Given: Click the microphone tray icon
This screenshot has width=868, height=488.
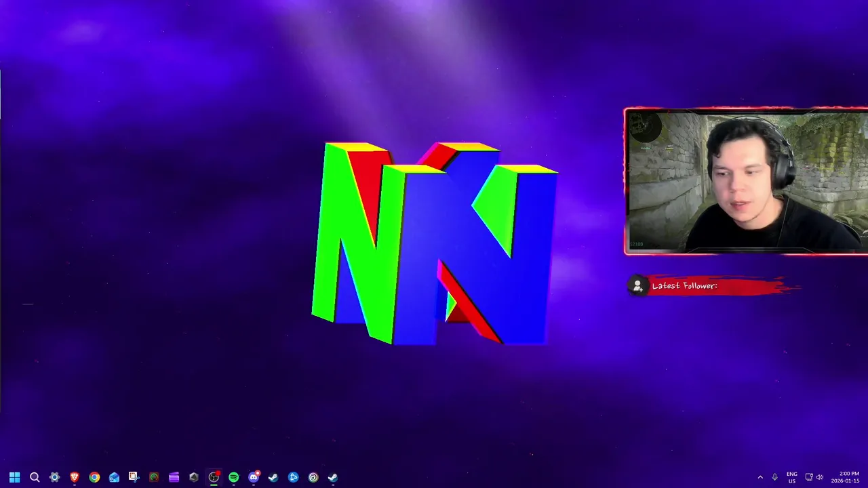Looking at the screenshot, I should 774,477.
